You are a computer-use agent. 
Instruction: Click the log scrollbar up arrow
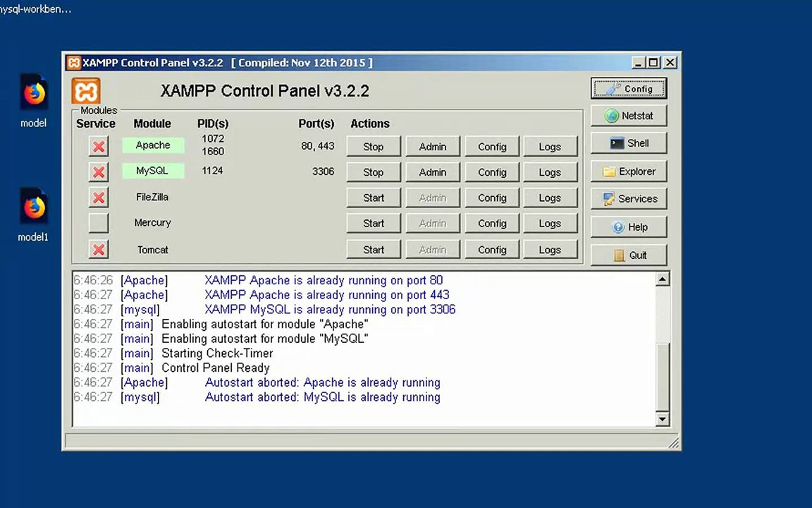coord(663,279)
